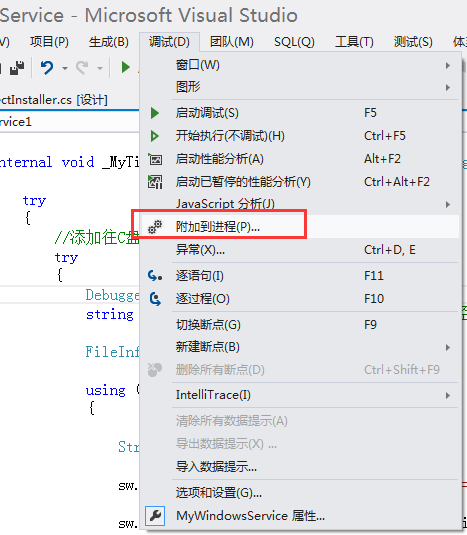Click the 启动性能分析 icon
Image resolution: width=467 pixels, height=535 pixels.
click(155, 159)
